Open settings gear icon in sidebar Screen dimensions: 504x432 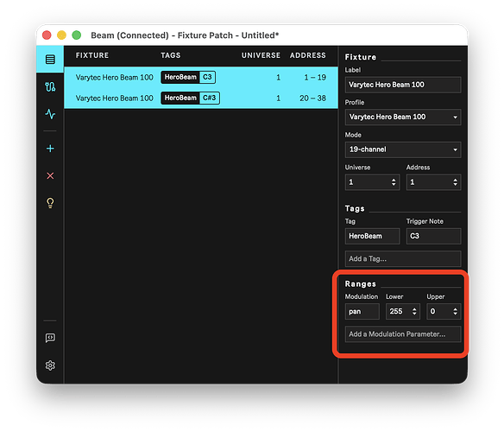point(50,365)
